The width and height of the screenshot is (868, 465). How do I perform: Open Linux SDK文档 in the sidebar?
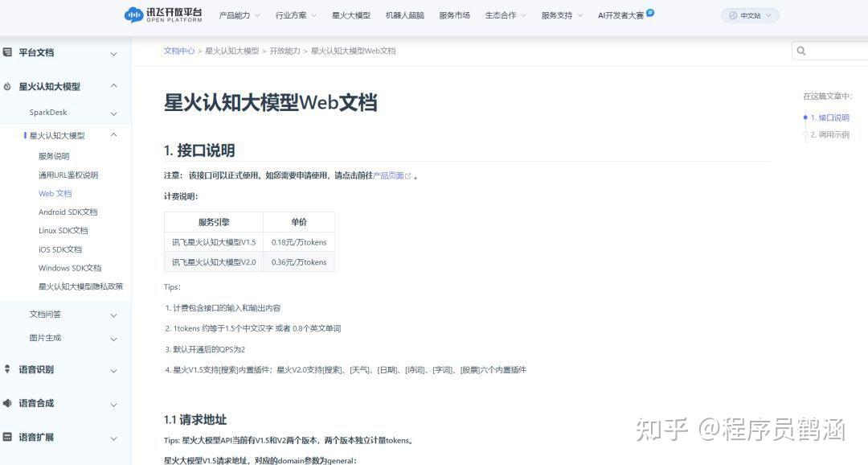click(63, 231)
